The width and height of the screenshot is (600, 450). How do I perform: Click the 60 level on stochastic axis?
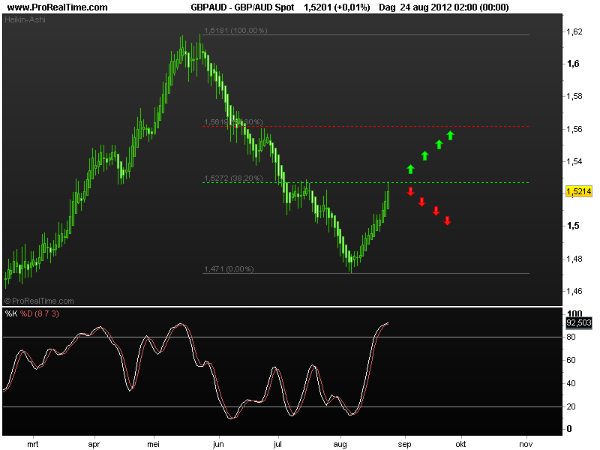point(571,360)
